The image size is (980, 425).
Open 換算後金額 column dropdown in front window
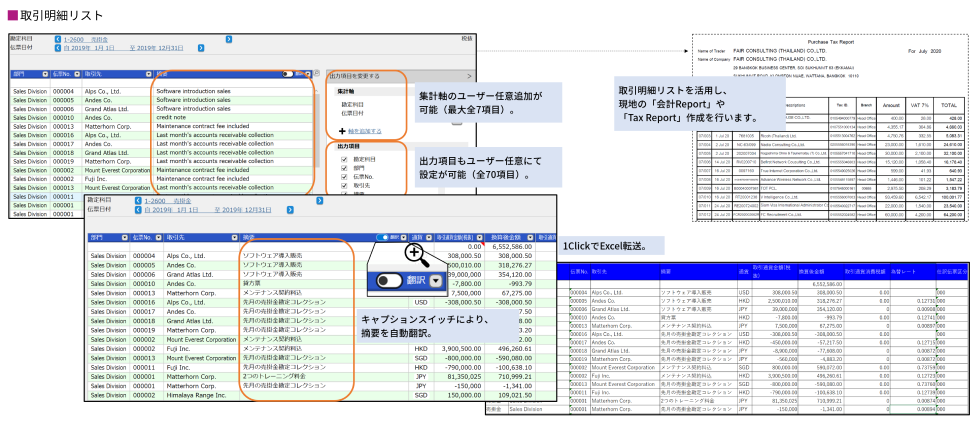(x=531, y=238)
